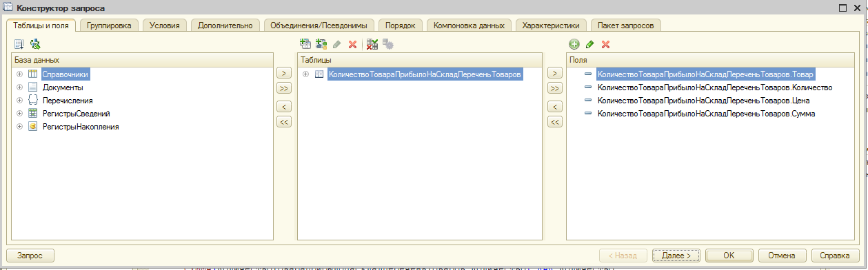Click the table icon beside КоличествоТовараПрибылоНаСкладПереченьТоваров

[x=319, y=74]
